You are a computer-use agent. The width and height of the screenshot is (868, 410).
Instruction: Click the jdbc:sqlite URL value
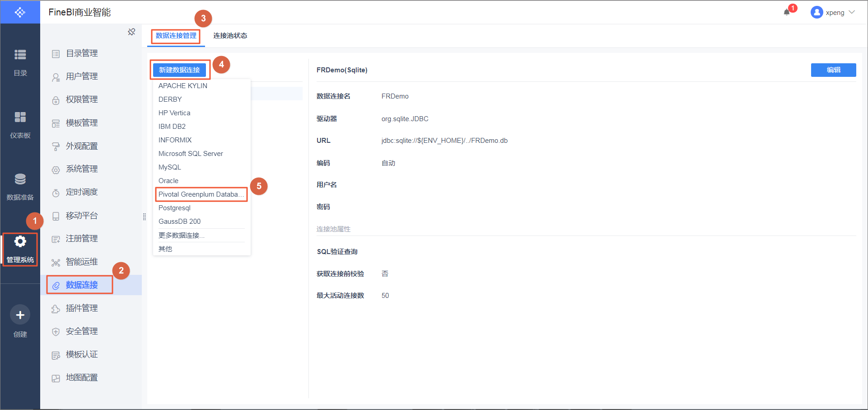pyautogui.click(x=444, y=141)
